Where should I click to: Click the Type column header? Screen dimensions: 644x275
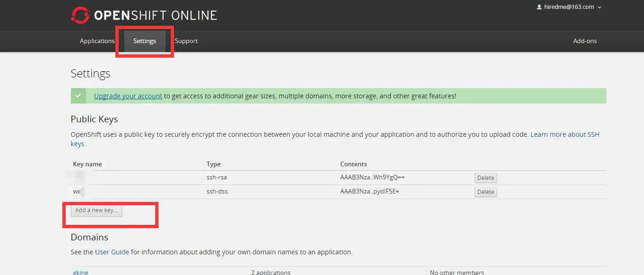point(213,164)
